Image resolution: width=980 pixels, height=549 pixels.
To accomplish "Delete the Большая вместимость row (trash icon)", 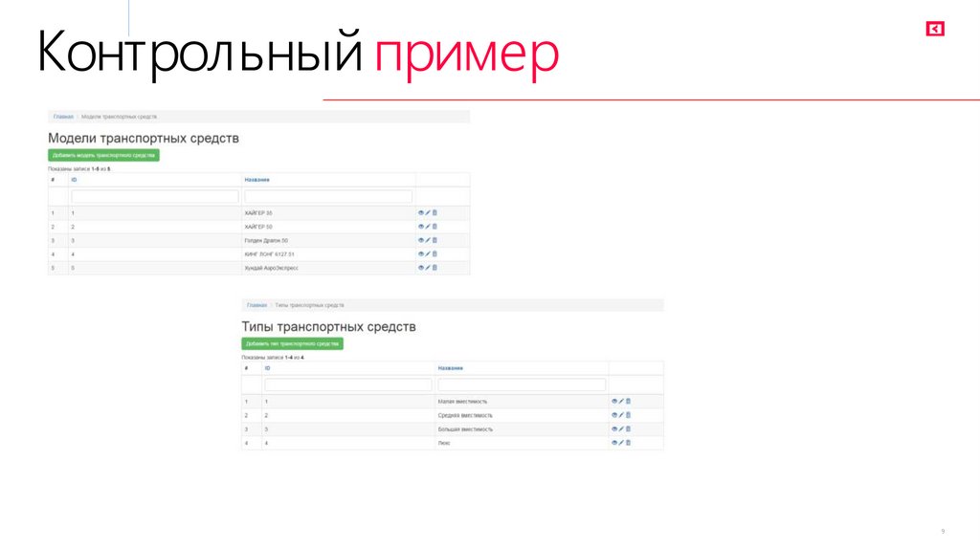I will point(628,429).
